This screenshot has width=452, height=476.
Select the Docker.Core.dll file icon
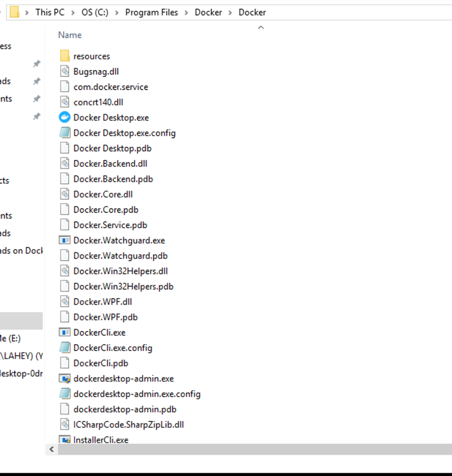65,194
